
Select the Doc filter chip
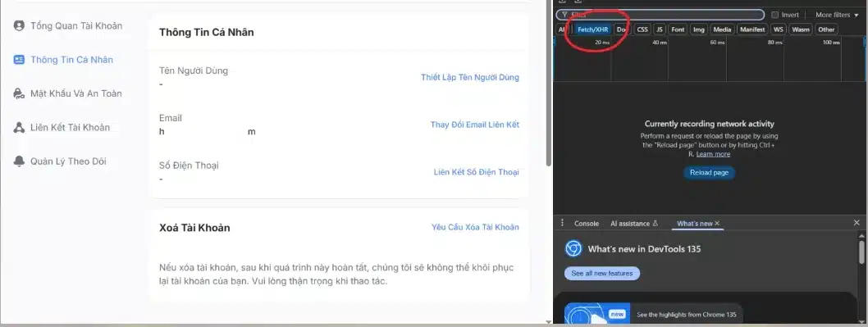pyautogui.click(x=622, y=30)
